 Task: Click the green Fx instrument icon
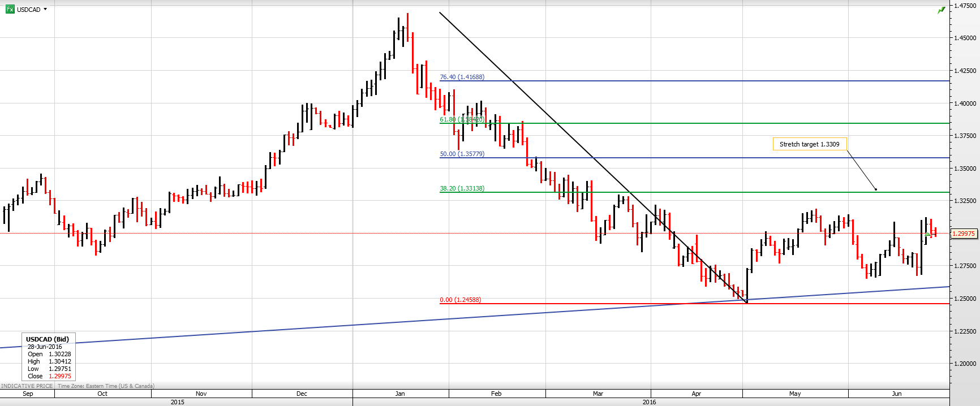[x=10, y=9]
